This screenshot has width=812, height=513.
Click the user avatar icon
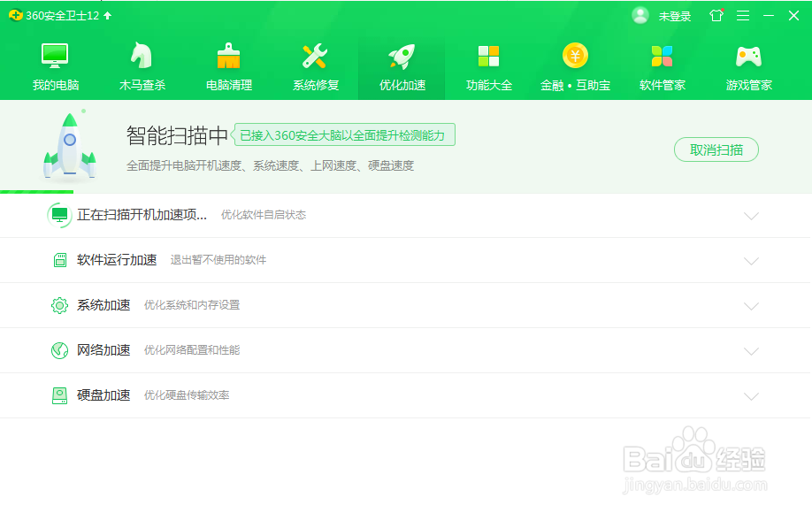point(640,16)
